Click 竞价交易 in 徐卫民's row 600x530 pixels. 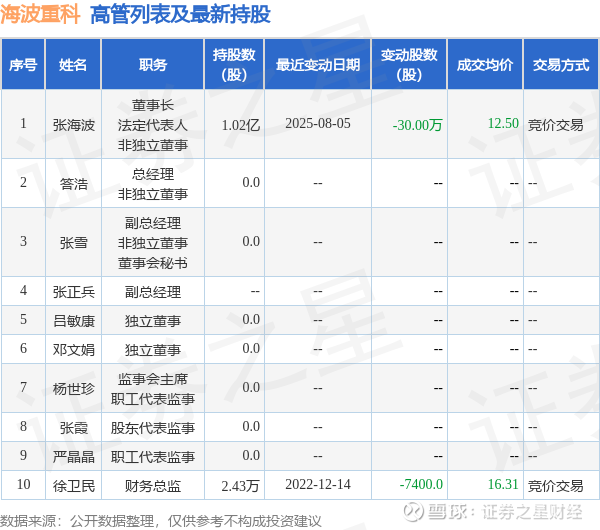(x=556, y=486)
